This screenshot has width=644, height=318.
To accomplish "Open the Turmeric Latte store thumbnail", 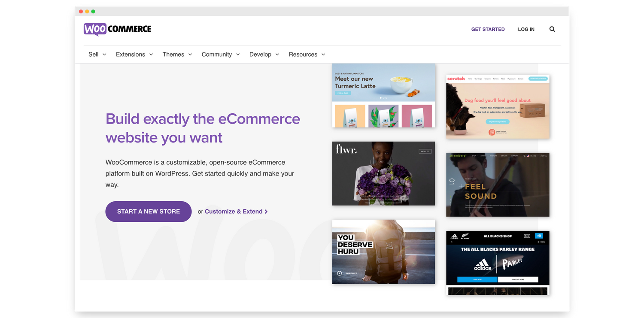I will coord(384,95).
